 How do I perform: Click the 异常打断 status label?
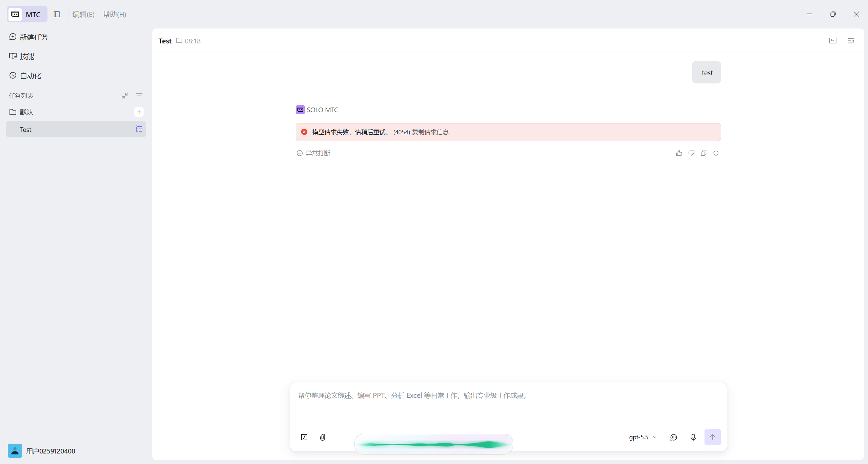(313, 153)
